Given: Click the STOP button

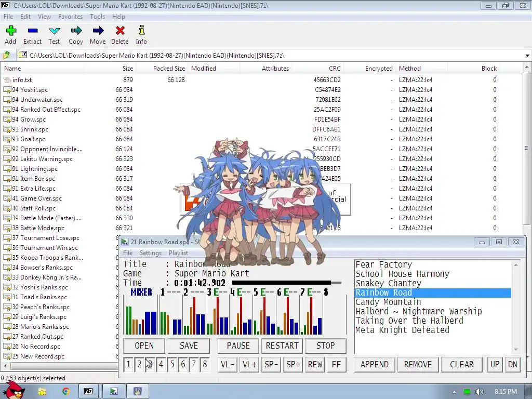Looking at the screenshot, I should (x=325, y=345).
